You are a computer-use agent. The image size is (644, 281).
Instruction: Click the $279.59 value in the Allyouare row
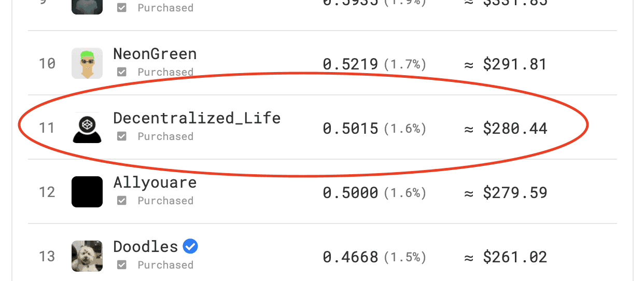515,193
